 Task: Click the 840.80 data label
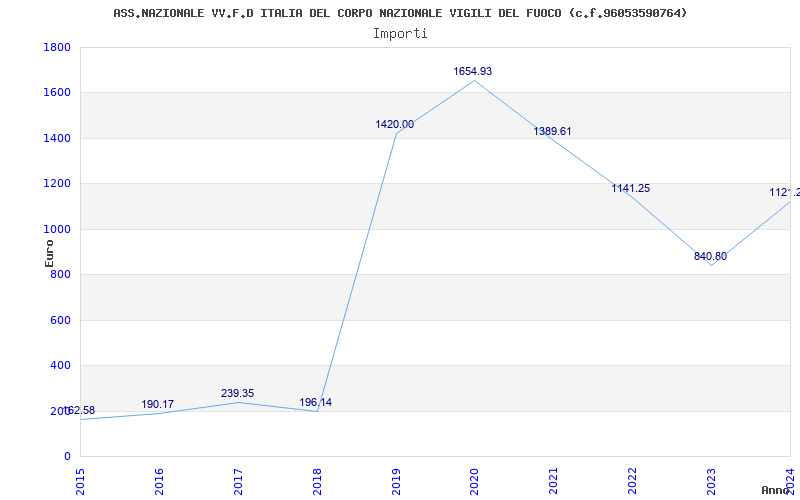tap(710, 256)
